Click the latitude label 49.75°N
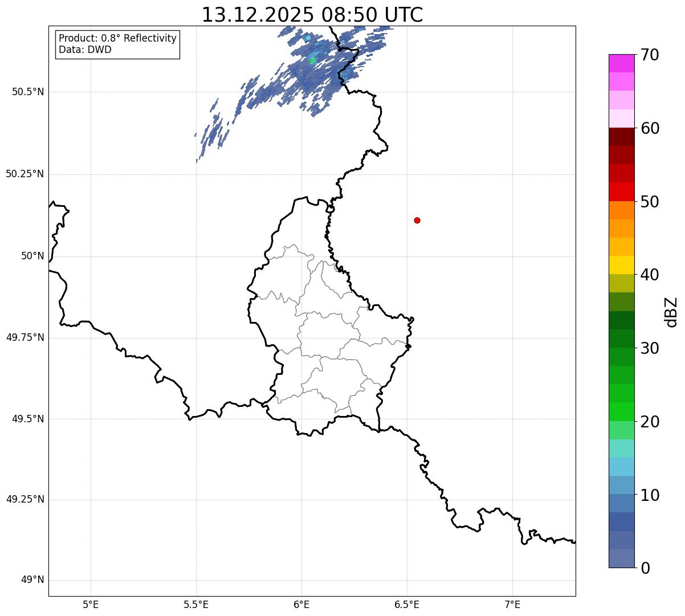The image size is (685, 616). pyautogui.click(x=25, y=337)
